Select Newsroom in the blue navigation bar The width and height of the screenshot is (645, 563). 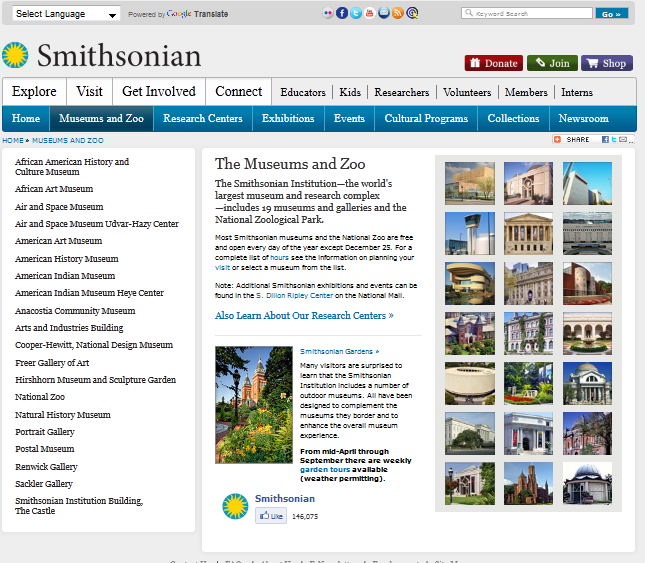(583, 118)
